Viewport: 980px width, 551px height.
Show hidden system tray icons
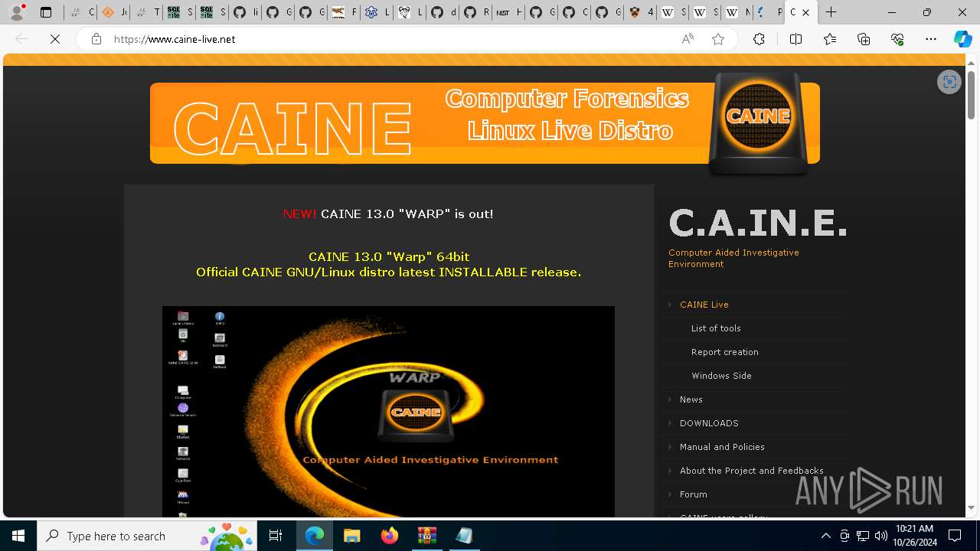[825, 536]
